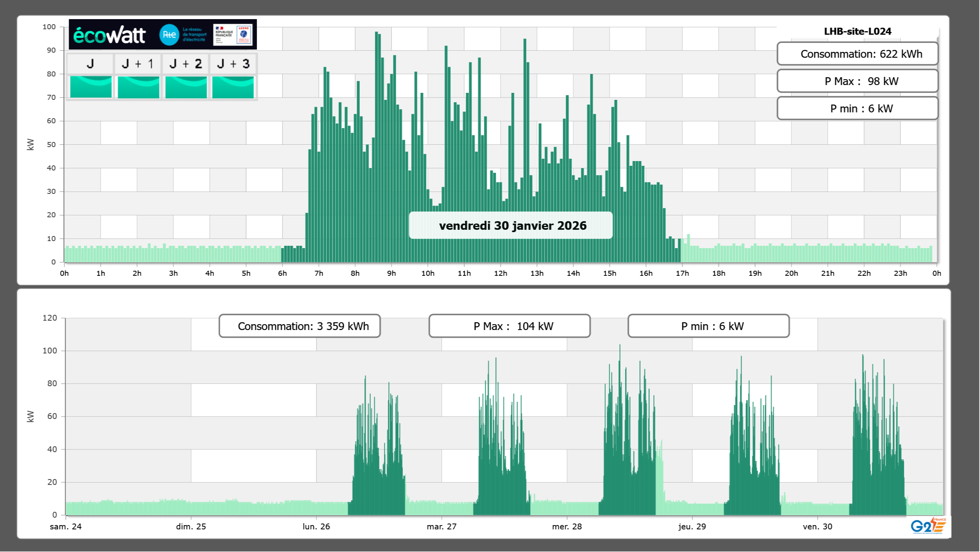The image size is (980, 552).
Task: Click the upper P min : 6 kW box
Action: 857,108
